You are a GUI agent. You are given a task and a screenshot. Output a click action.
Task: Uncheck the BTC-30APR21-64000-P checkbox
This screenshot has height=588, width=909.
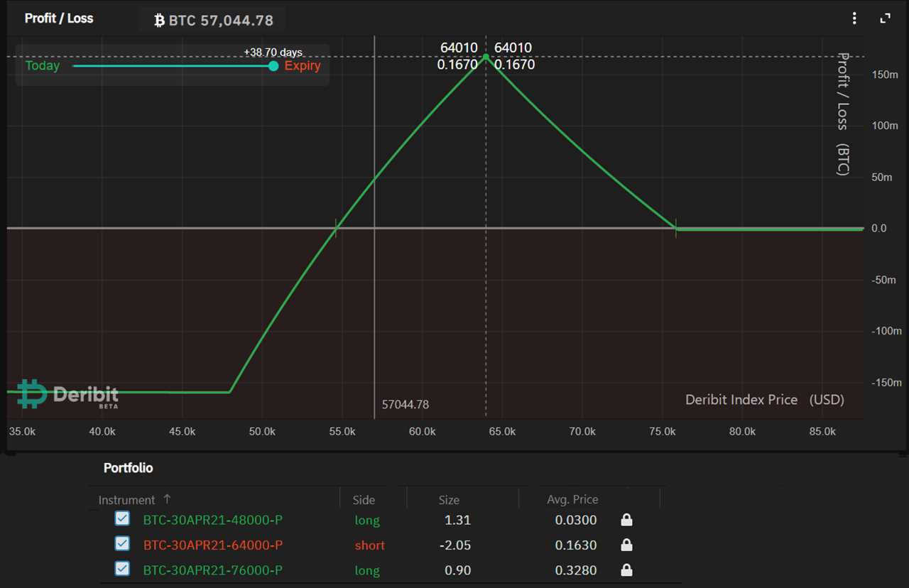click(122, 543)
